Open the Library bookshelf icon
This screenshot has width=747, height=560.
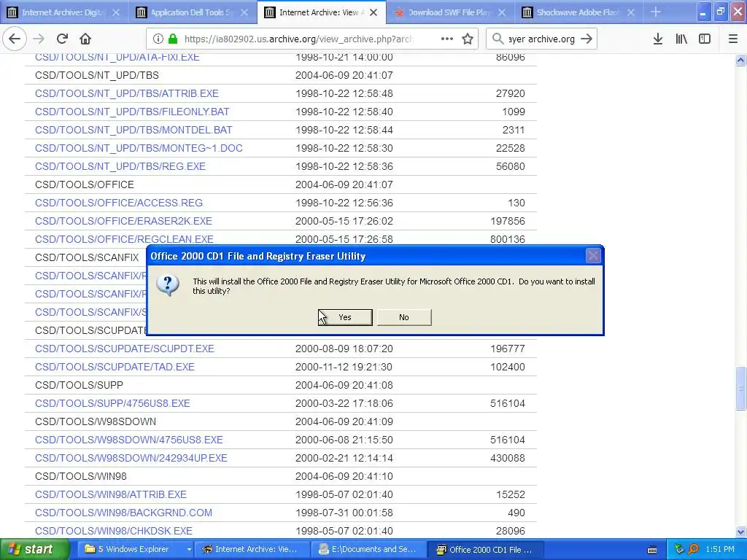[x=681, y=39]
